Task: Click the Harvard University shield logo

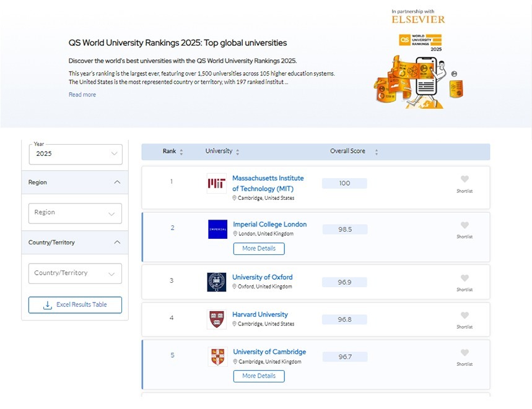Action: (217, 319)
